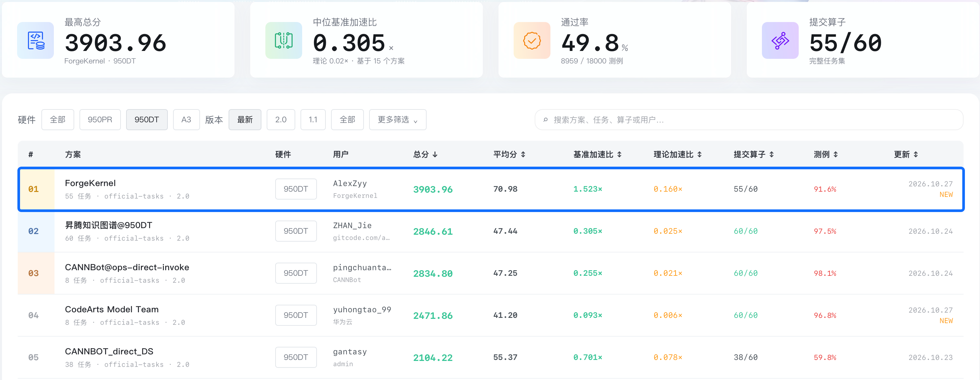The image size is (980, 380).
Task: Select the 全部 hardware filter
Action: point(58,120)
